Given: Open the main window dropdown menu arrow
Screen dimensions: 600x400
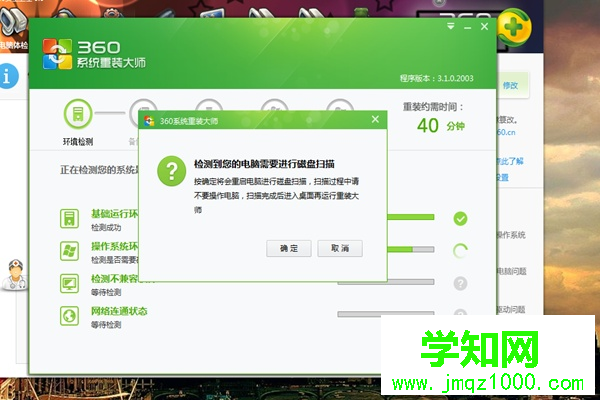Looking at the screenshot, I should pyautogui.click(x=451, y=26).
